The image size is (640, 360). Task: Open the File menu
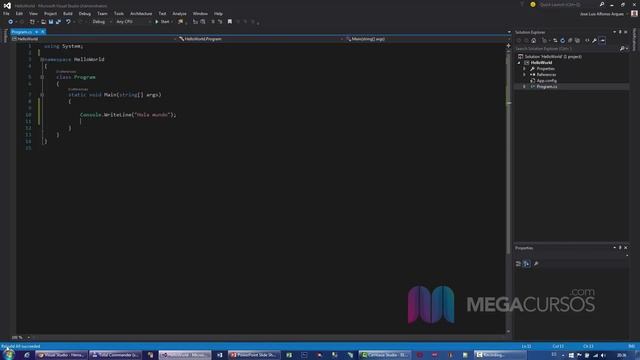click(x=6, y=13)
